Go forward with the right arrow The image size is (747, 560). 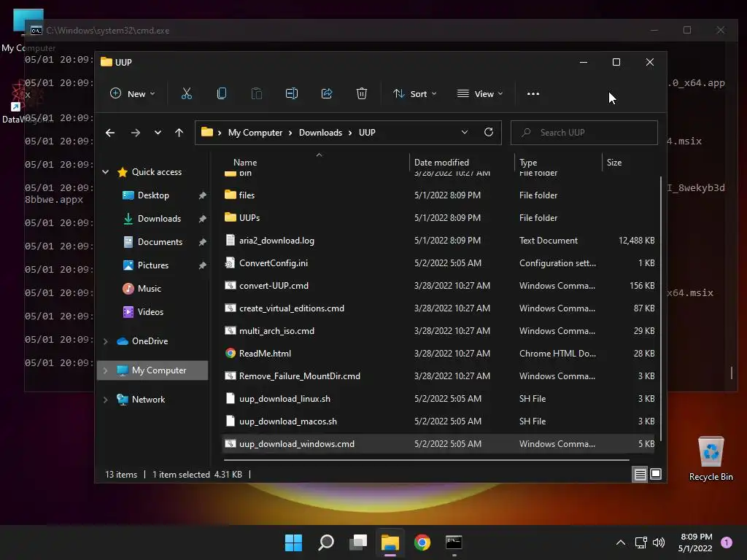pyautogui.click(x=136, y=133)
